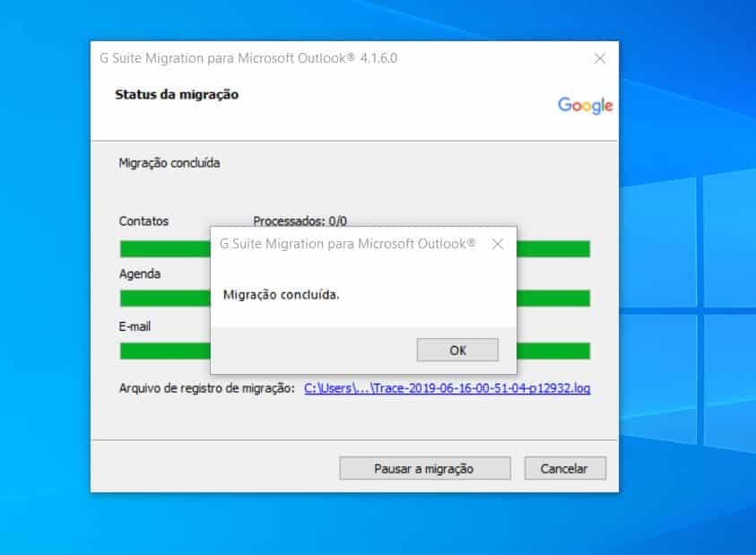756x555 pixels.
Task: Close the small migration completed popup
Action: pos(498,244)
